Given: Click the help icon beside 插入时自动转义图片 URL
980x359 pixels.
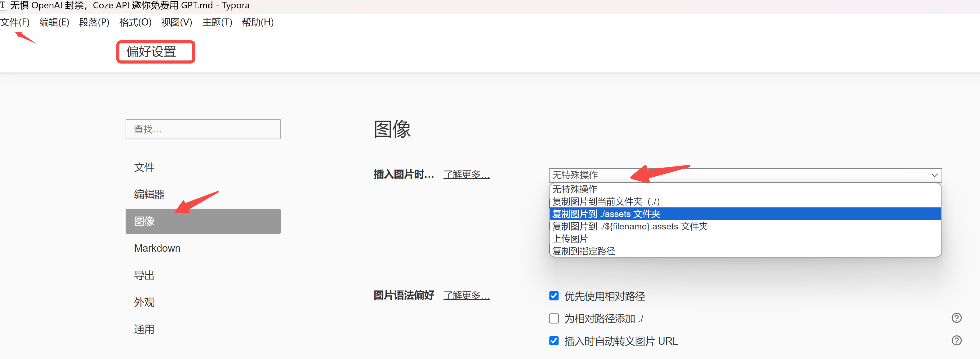Looking at the screenshot, I should [957, 341].
